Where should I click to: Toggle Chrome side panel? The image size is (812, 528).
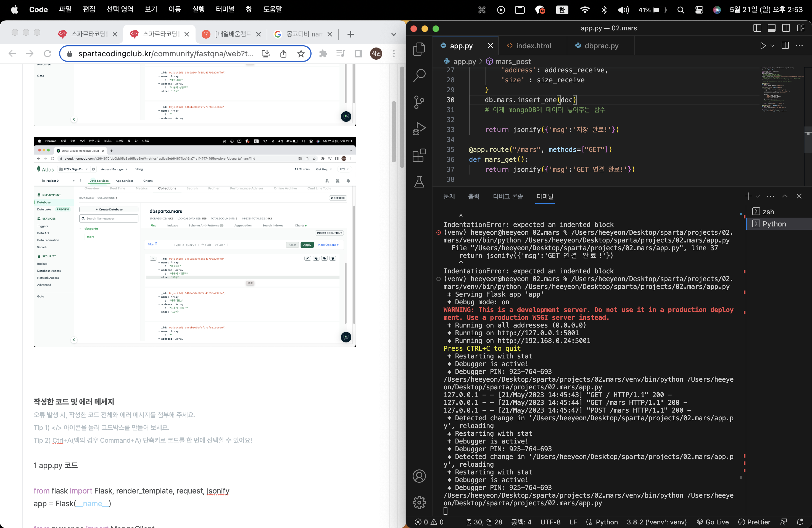tap(358, 54)
